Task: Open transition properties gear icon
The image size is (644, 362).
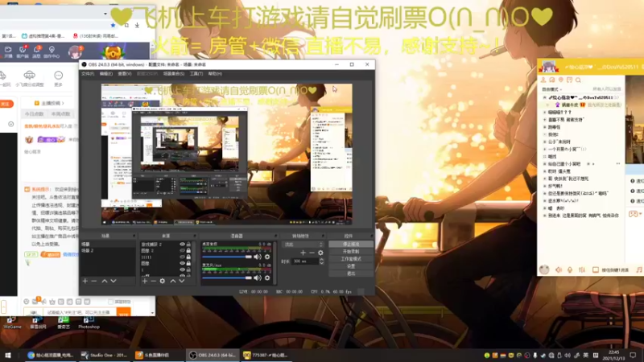Action: pyautogui.click(x=320, y=253)
